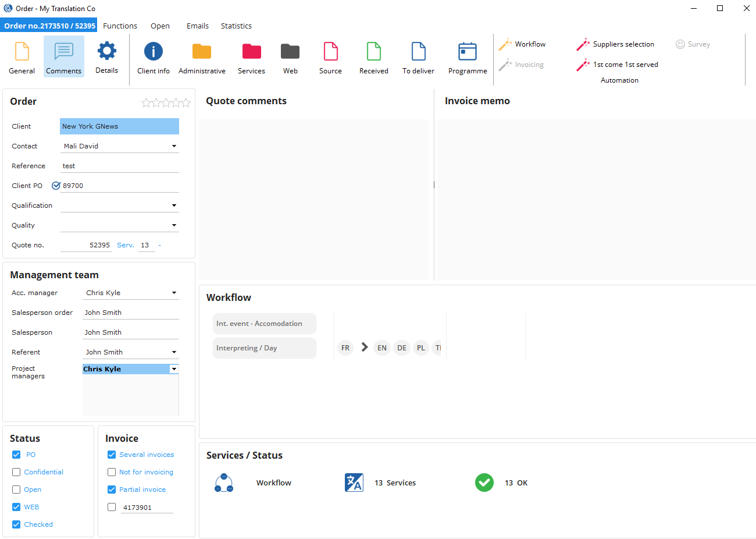756x539 pixels.
Task: Open the Functions menu
Action: pos(120,26)
